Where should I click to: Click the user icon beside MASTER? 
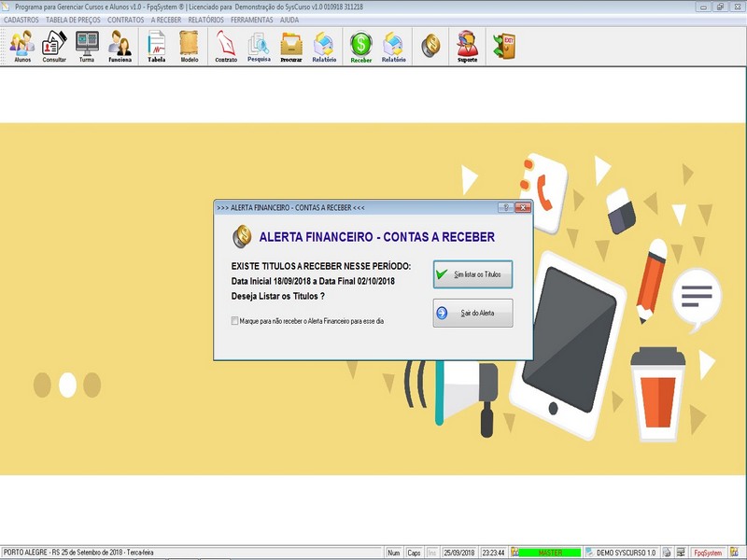[x=514, y=553]
